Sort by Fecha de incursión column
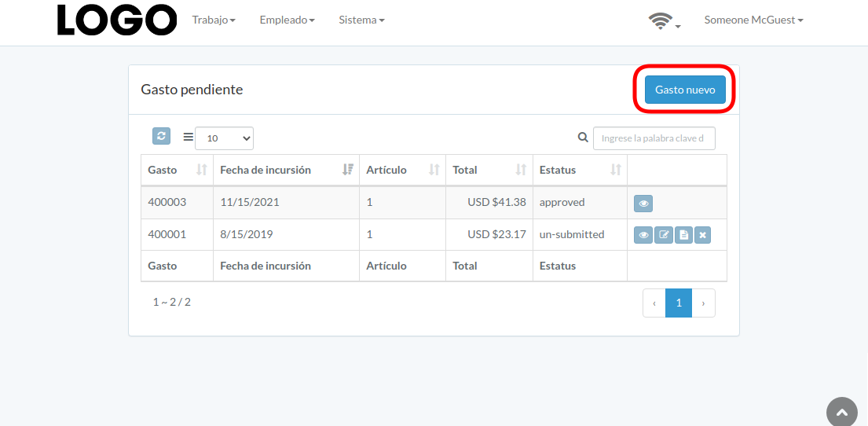 (348, 170)
